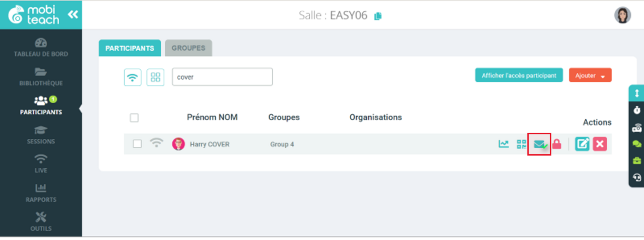Viewport: 644px width, 240px height.
Task: Click Afficher l'accès participant button
Action: [519, 75]
